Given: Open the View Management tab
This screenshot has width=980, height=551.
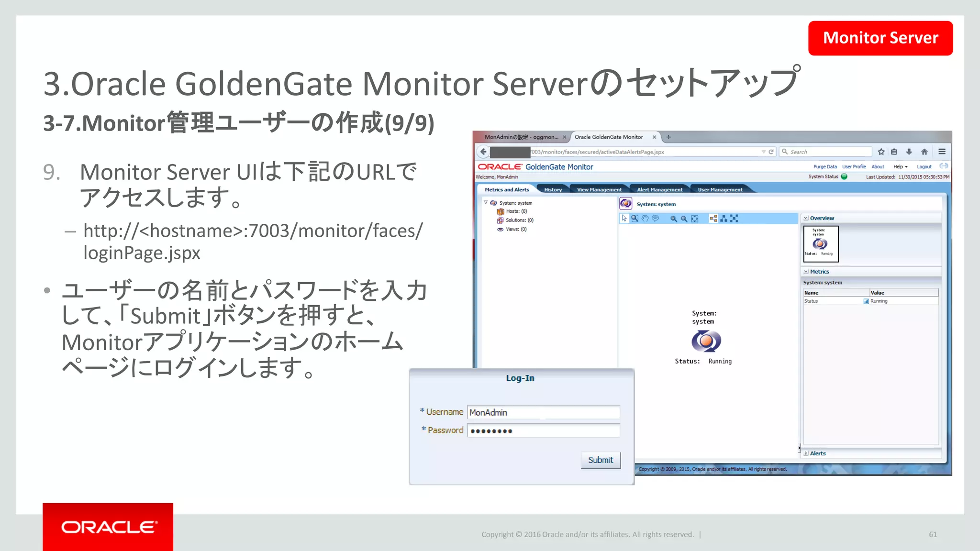Looking at the screenshot, I should click(x=599, y=190).
